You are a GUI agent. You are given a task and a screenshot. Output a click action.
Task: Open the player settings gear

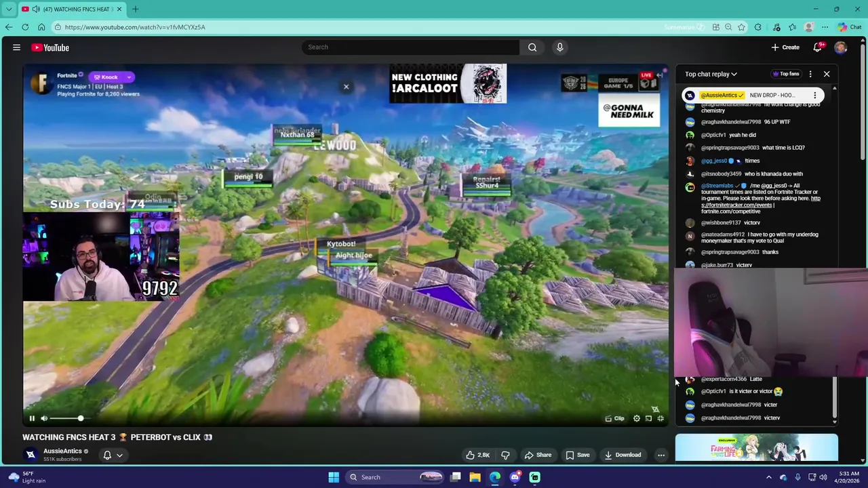pos(637,418)
